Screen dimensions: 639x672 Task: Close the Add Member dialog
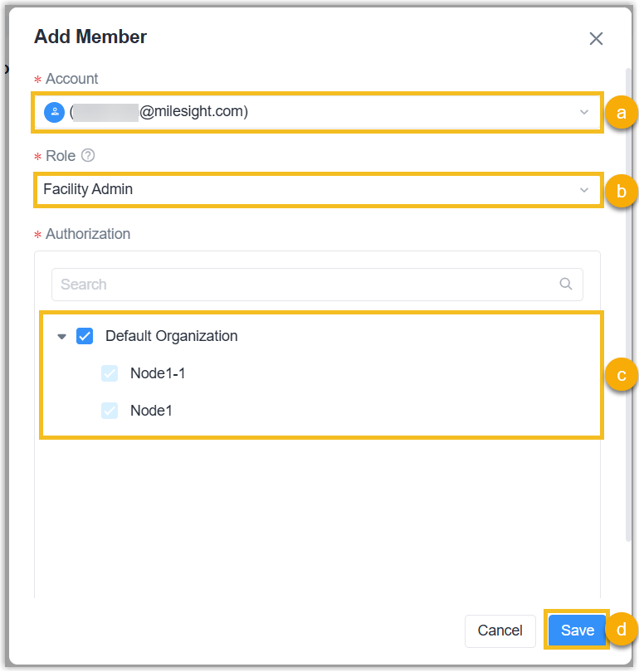point(596,38)
